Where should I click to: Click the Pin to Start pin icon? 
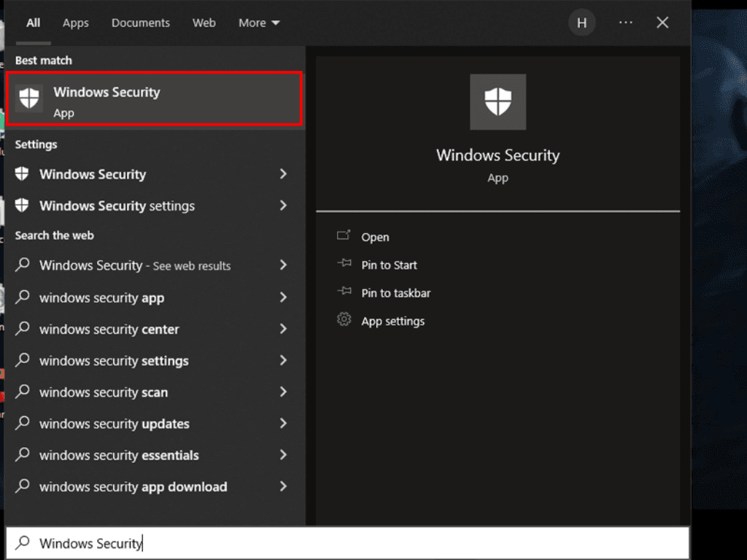coord(344,265)
